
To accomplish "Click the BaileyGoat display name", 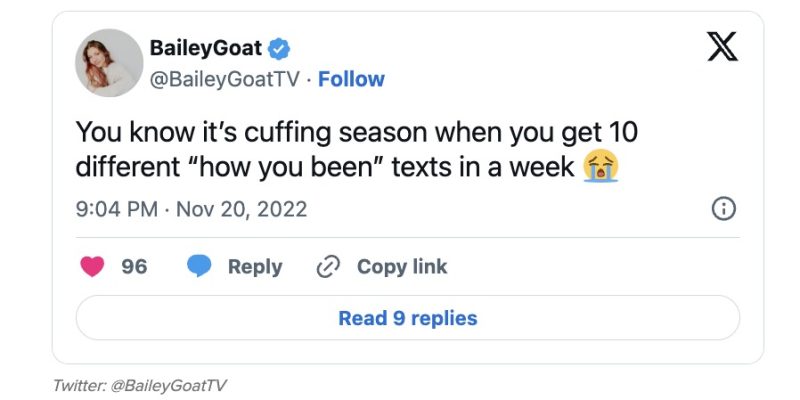I will (206, 47).
